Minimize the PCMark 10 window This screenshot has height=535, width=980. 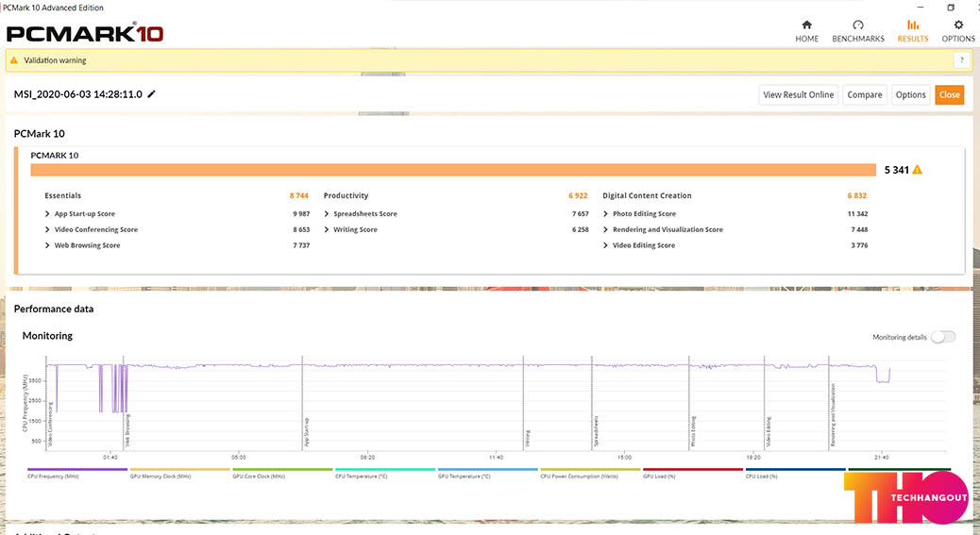[920, 8]
